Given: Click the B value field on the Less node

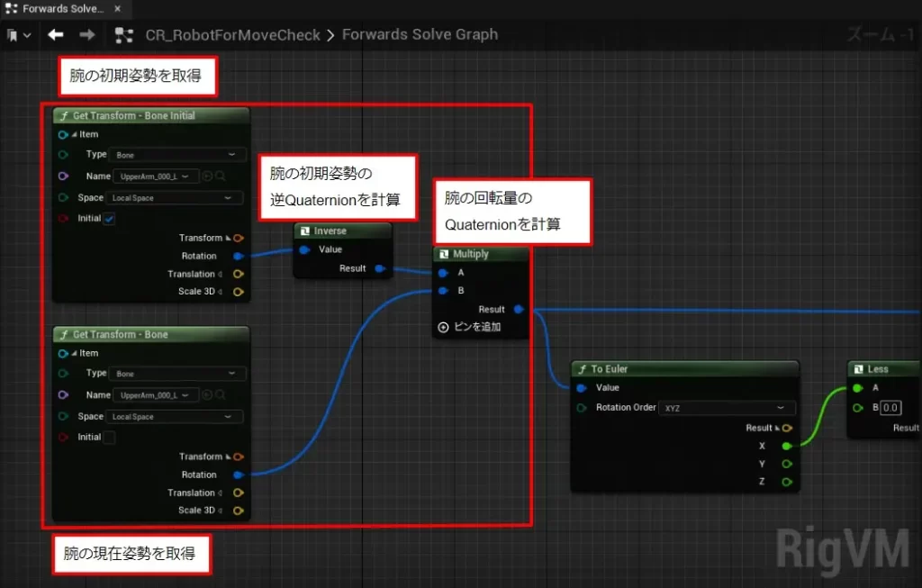Looking at the screenshot, I should [890, 408].
